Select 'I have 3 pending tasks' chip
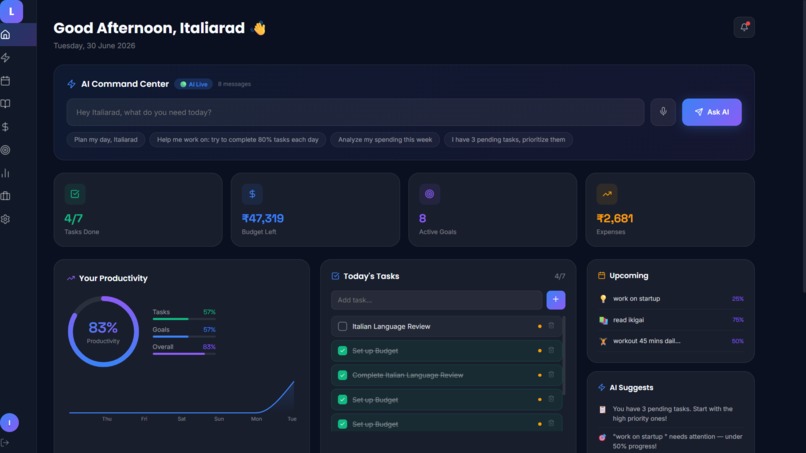Viewport: 806px width, 453px height. point(508,140)
